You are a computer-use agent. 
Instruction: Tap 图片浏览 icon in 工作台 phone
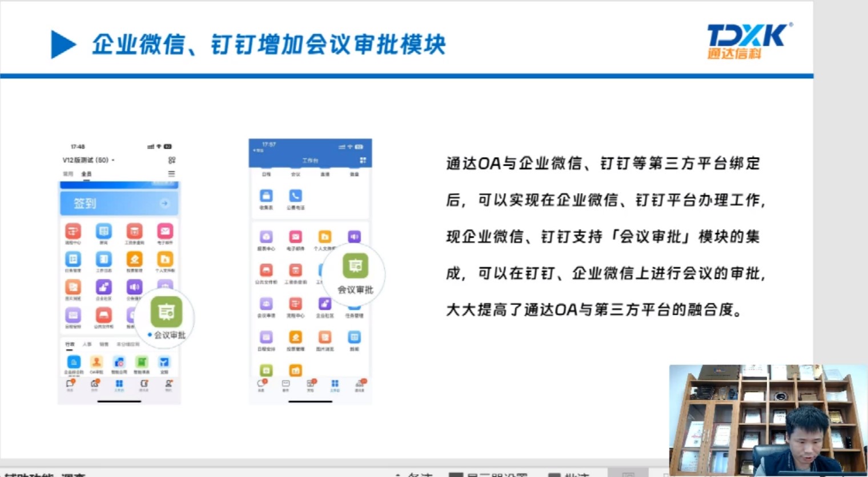point(324,337)
